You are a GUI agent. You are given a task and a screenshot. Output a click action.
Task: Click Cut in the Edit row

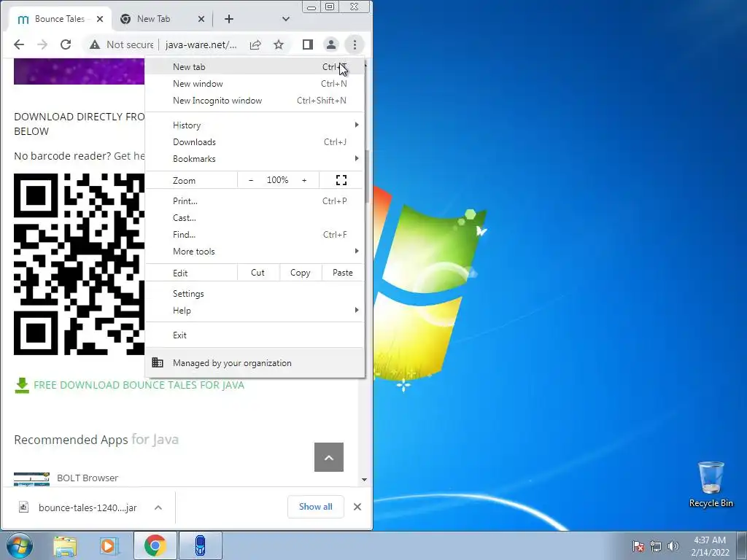(x=258, y=273)
